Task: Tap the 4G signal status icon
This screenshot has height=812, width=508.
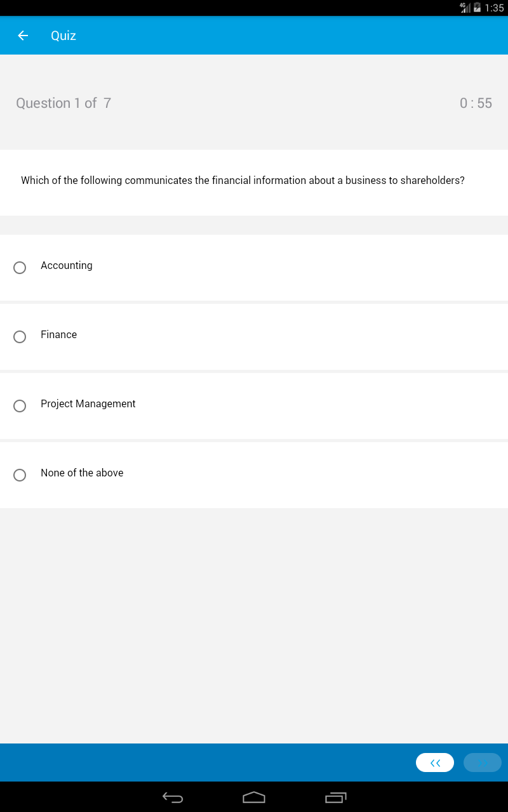Action: [465, 8]
